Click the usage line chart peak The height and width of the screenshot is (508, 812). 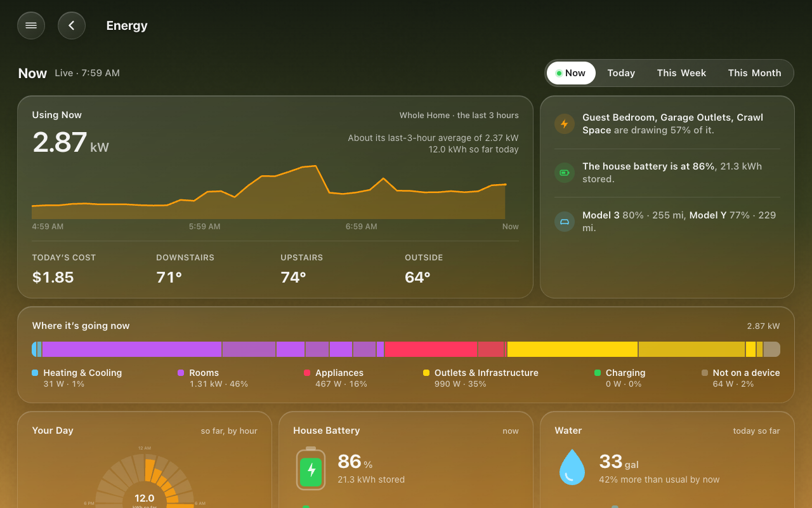tap(315, 166)
